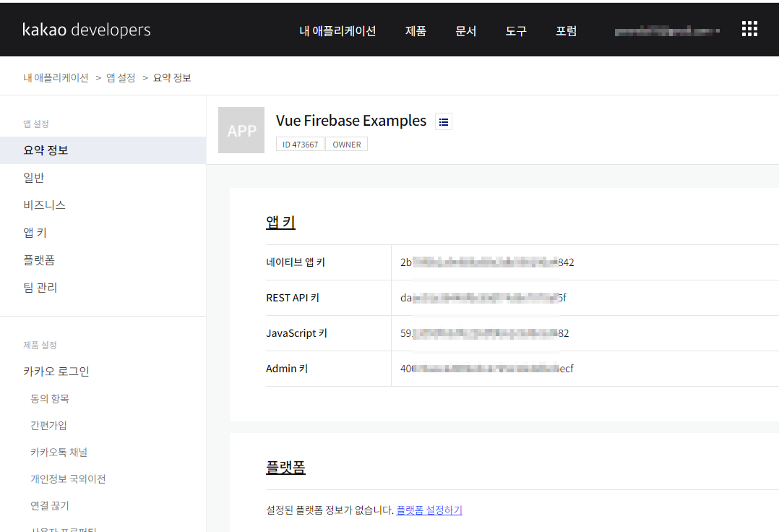779x532 pixels.
Task: Open the nine-dot apps grid icon
Action: (x=749, y=29)
